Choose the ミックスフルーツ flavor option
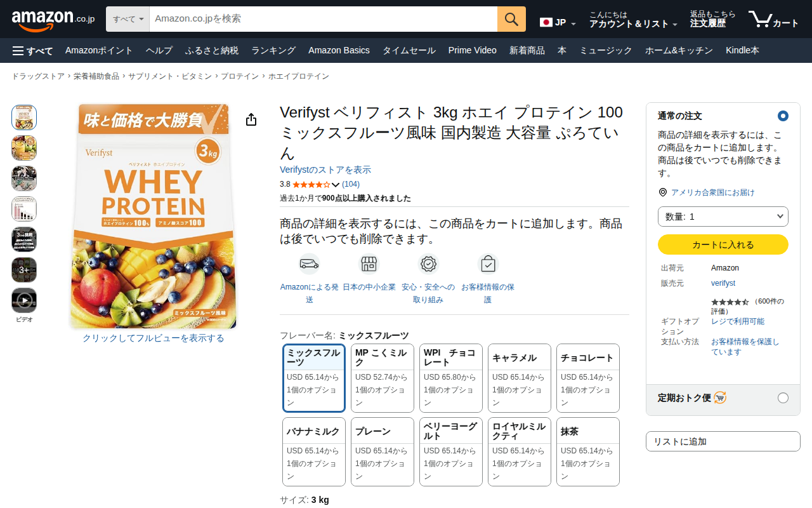This screenshot has height=508, width=812. point(314,378)
